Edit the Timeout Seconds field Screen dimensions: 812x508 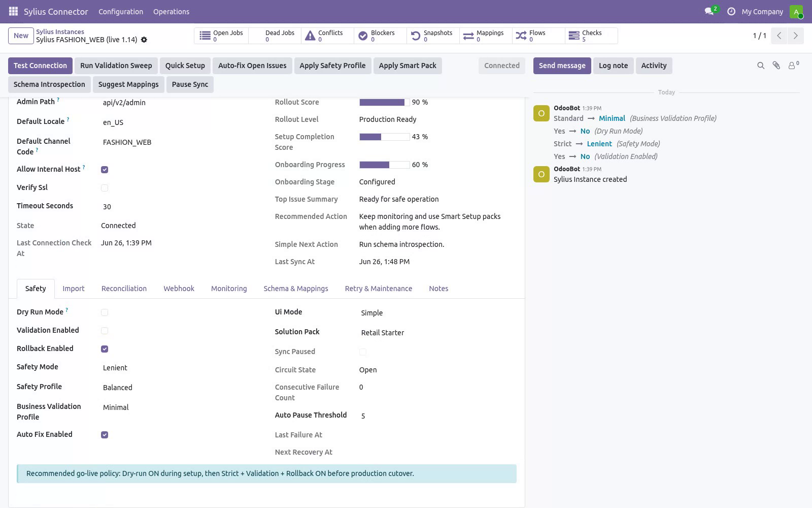coord(180,207)
